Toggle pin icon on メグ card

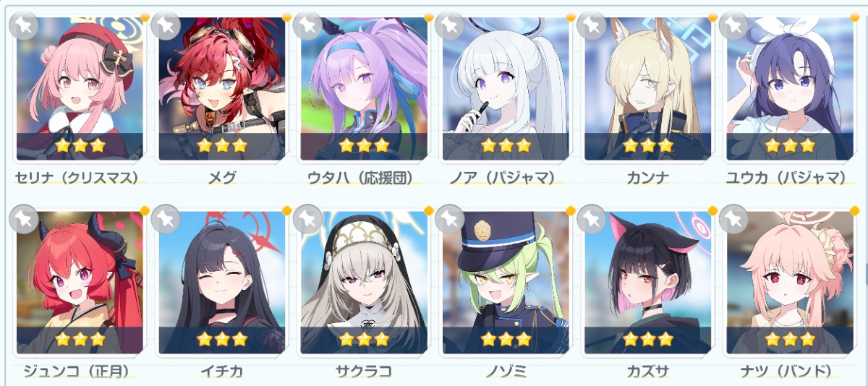point(166,24)
